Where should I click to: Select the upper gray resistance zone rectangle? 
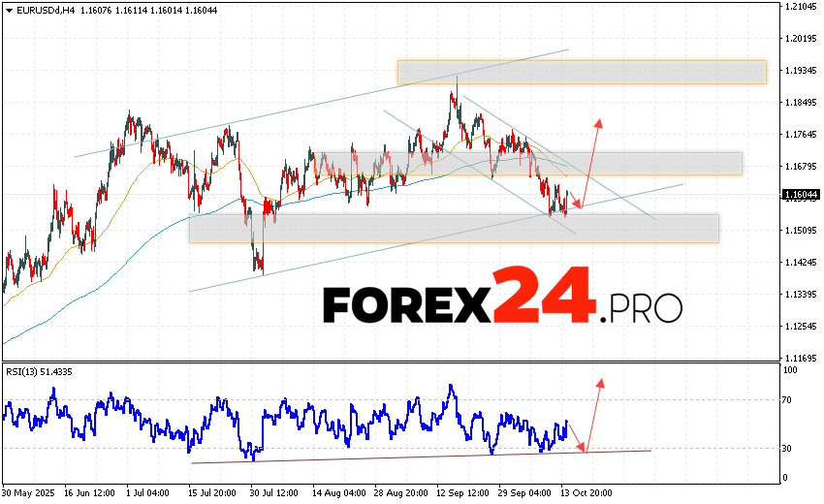tap(581, 72)
